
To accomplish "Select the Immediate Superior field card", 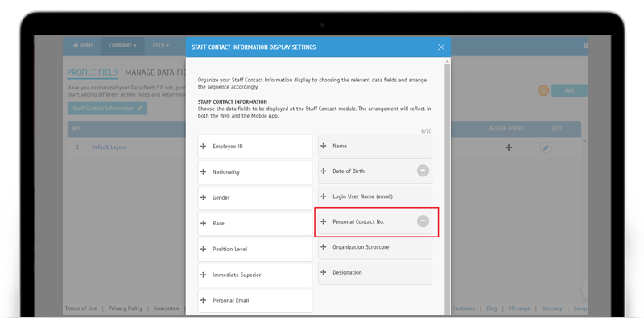I will coord(255,275).
